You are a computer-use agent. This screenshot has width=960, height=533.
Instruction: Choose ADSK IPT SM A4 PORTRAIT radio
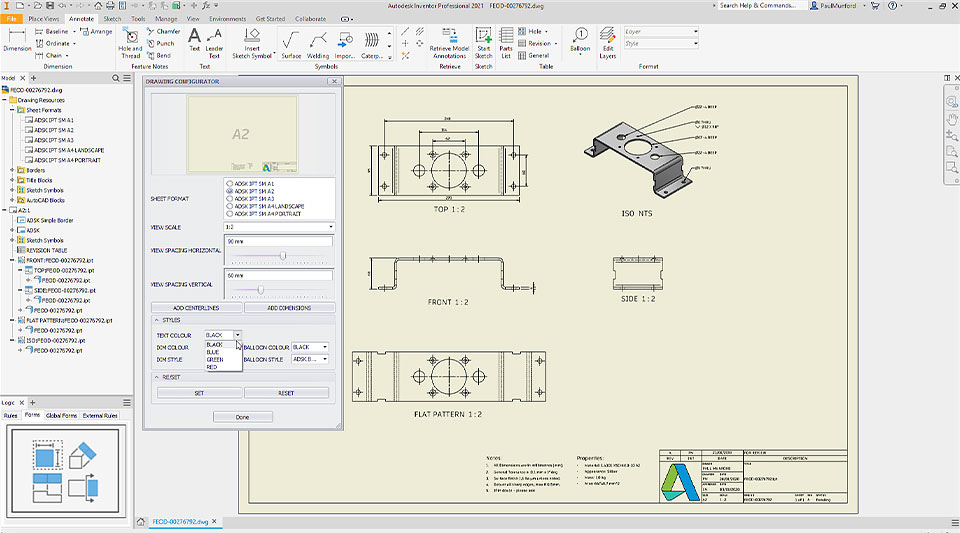coord(230,214)
